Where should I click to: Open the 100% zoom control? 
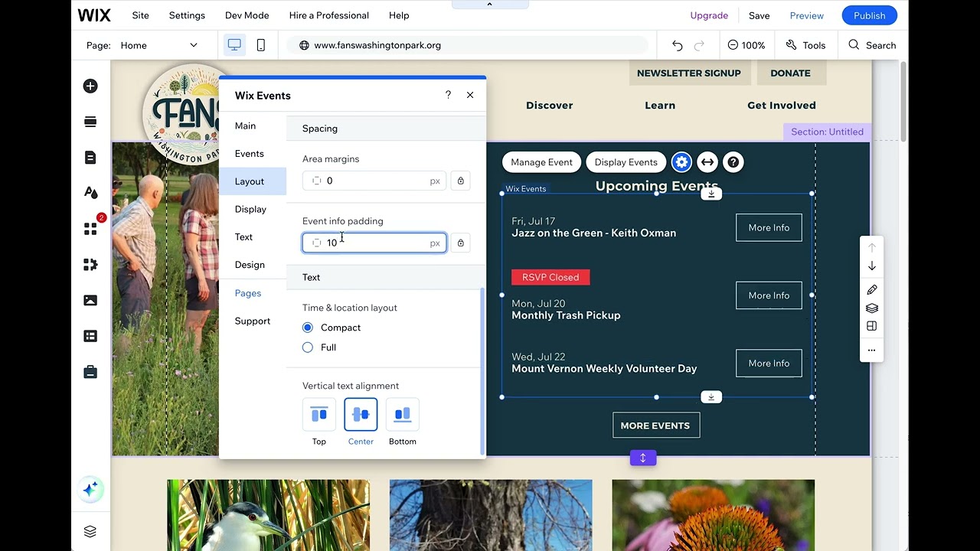[x=746, y=45]
